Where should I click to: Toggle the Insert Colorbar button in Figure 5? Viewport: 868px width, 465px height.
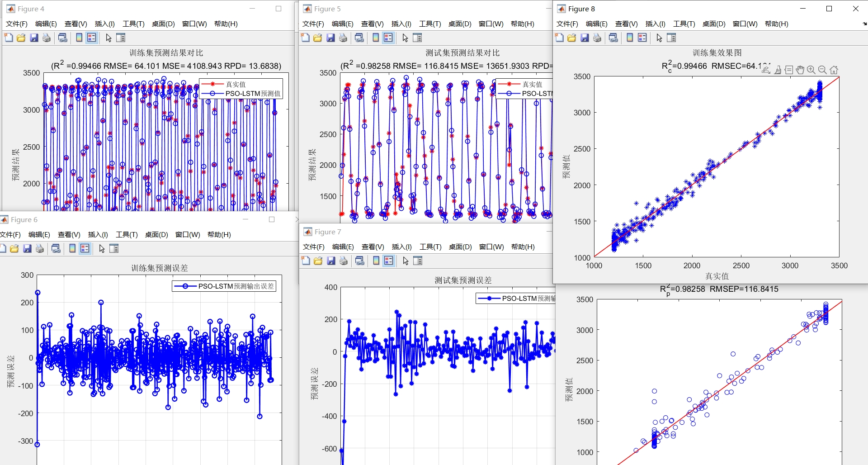pos(376,38)
